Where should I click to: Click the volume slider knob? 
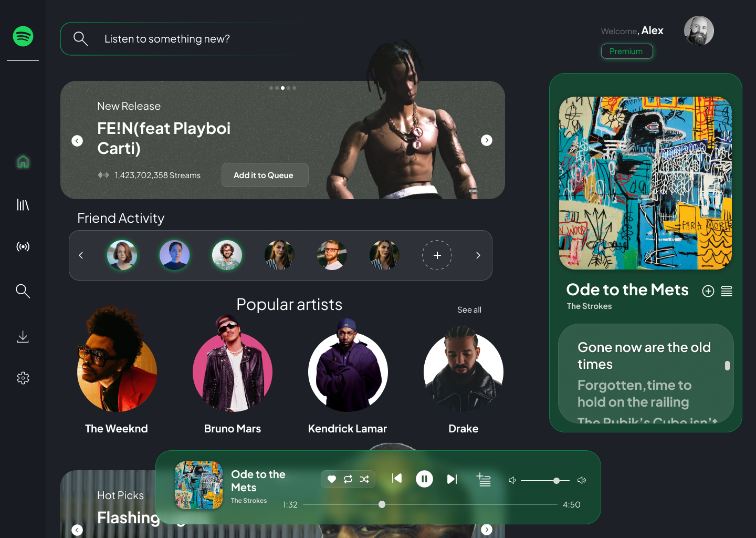coord(556,481)
